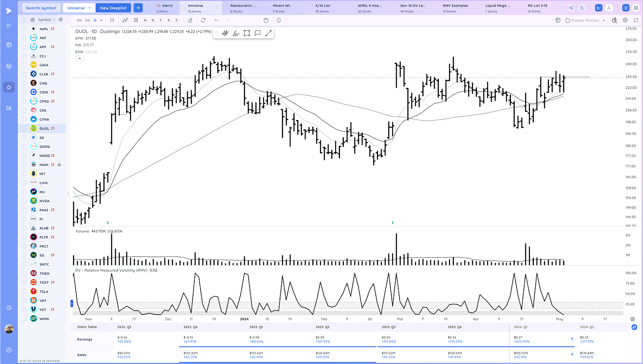Viewport: 643px width, 364px height.
Task: Select the comment annotation tool
Action: point(257,33)
